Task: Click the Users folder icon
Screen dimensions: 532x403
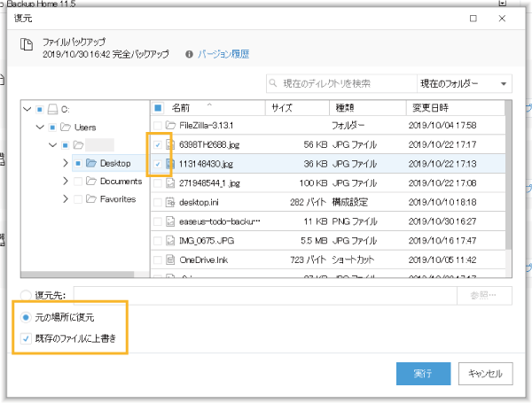Action: pos(66,128)
